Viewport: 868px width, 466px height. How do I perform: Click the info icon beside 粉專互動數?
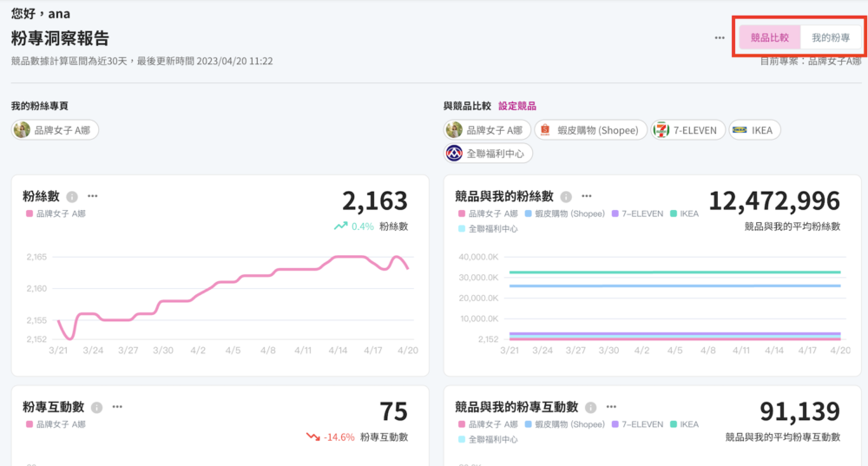coord(97,407)
